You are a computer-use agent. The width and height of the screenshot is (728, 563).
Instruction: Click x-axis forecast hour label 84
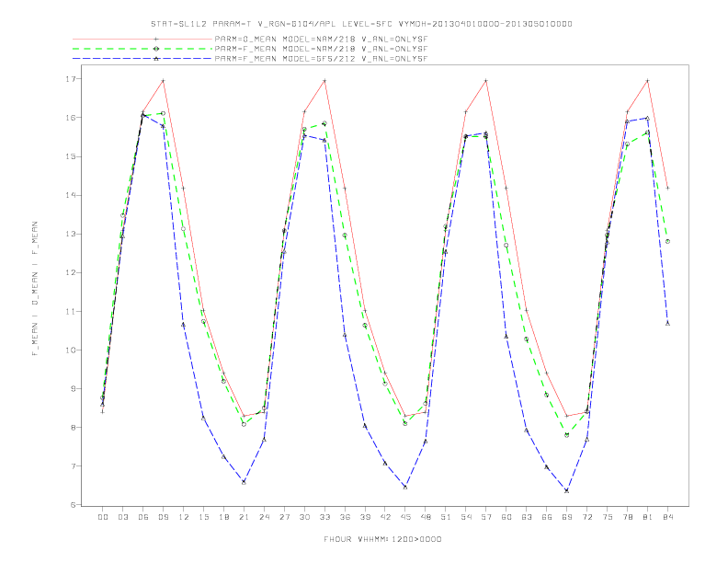(668, 517)
